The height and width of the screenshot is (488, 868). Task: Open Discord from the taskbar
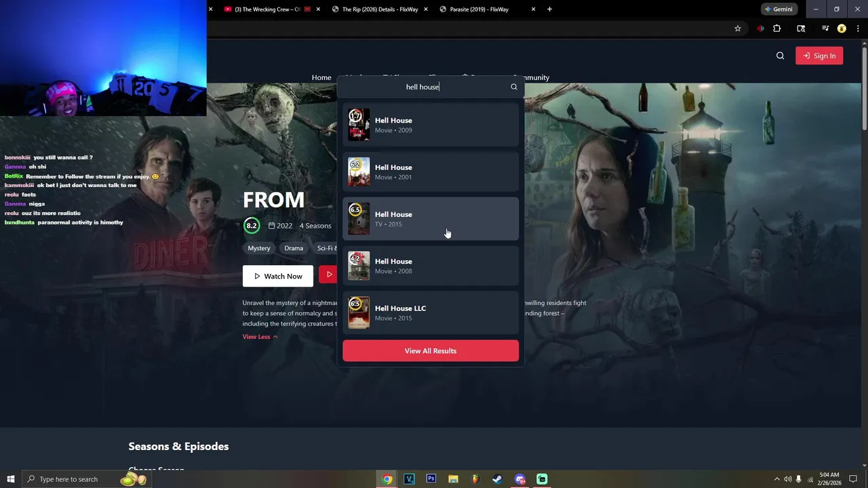(x=519, y=479)
